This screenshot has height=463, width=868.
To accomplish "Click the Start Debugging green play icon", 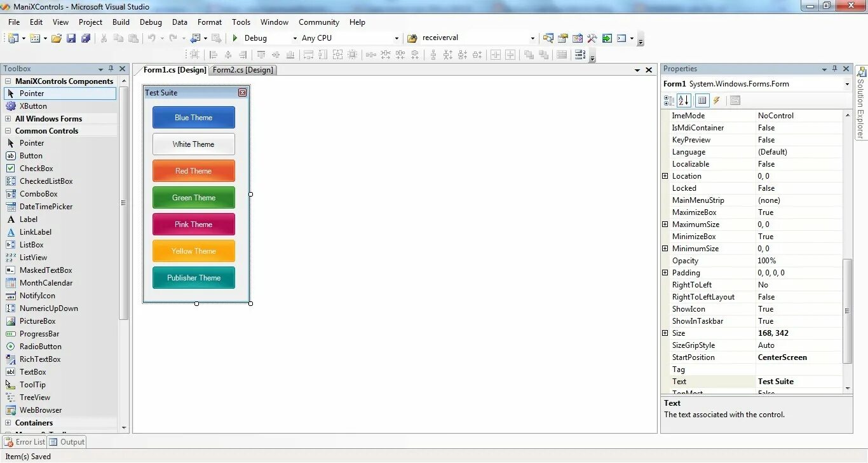I will coord(235,38).
